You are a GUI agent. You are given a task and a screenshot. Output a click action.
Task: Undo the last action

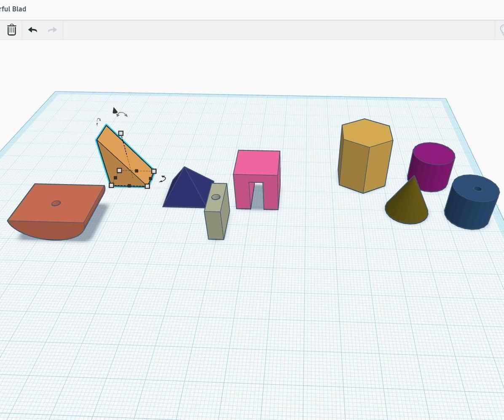click(x=32, y=29)
